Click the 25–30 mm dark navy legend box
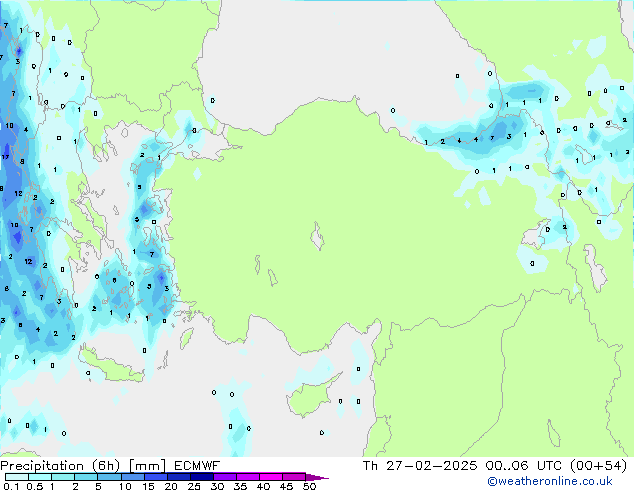Viewport: 634px width, 490px height. point(202,477)
